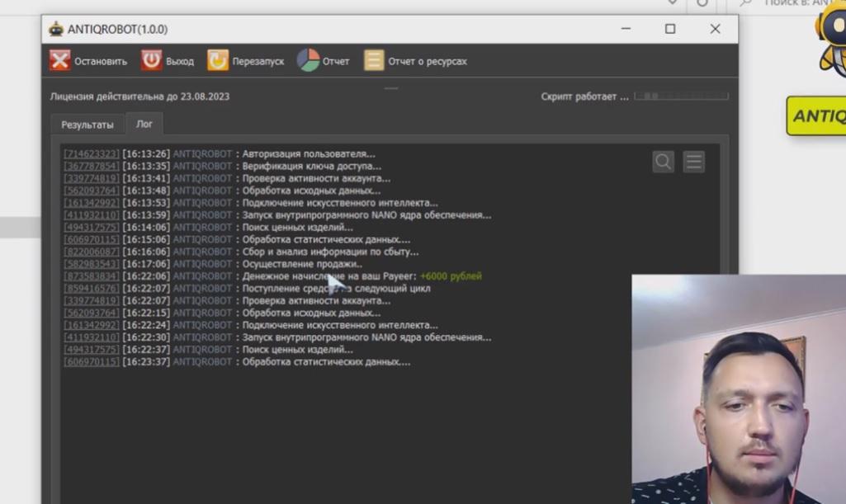Click the ANTIQROBOT robot icon in the title bar
846x504 pixels.
[56, 29]
